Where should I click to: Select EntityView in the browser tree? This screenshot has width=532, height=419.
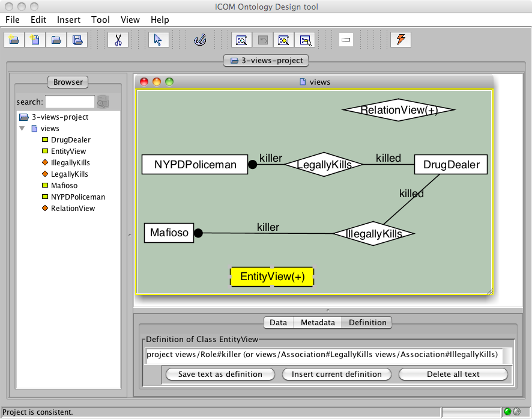coord(68,151)
